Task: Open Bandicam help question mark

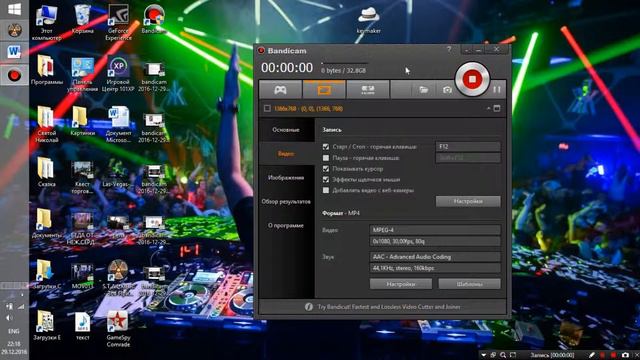Action: click(x=449, y=49)
